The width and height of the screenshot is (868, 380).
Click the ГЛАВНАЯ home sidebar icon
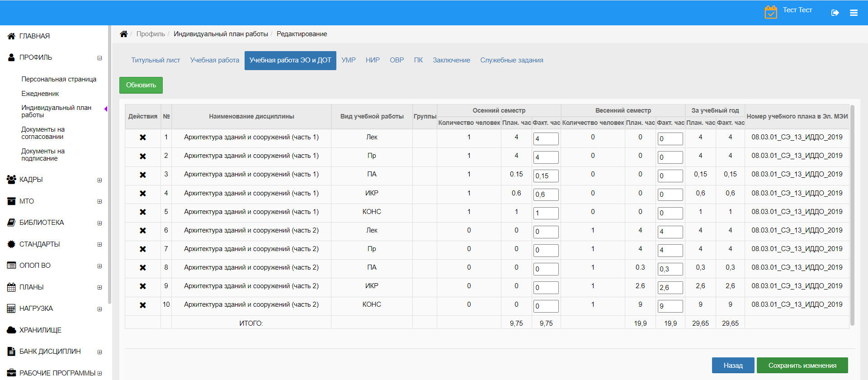pos(11,36)
